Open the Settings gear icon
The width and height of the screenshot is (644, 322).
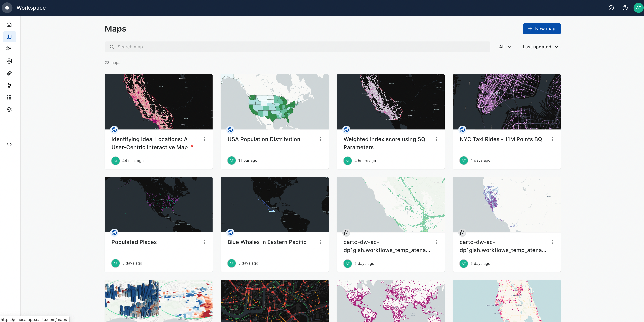click(9, 109)
